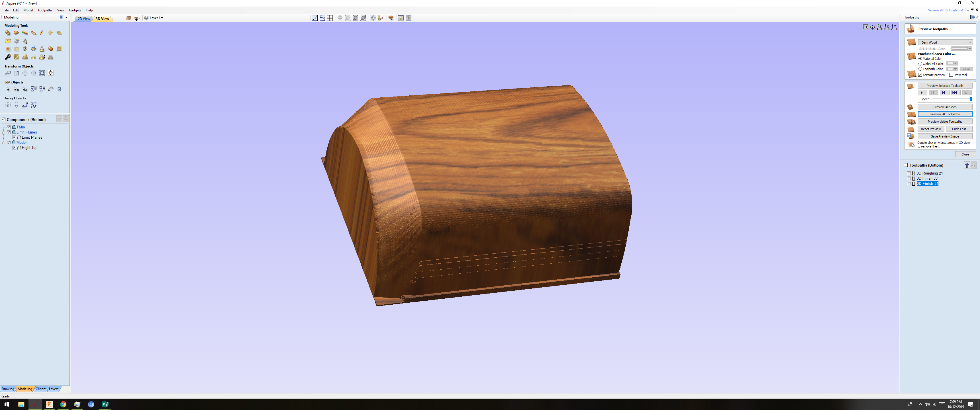Collapse the Limit Planes tree item
Image resolution: width=980 pixels, height=410 pixels.
point(3,132)
